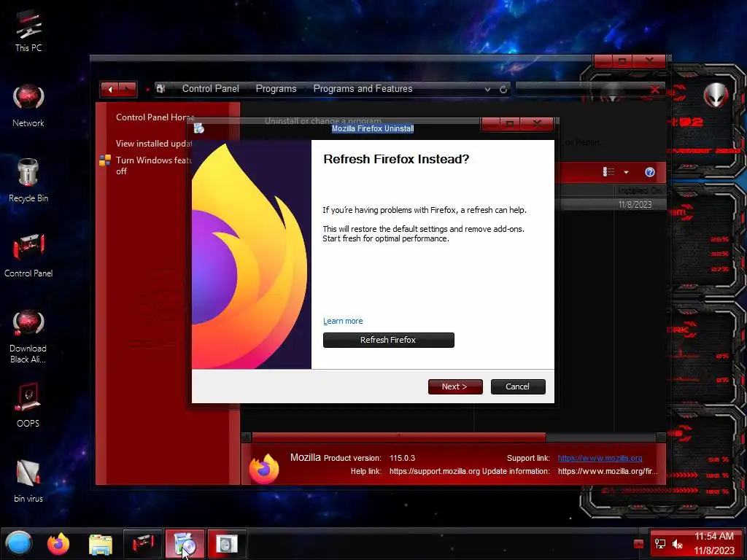Cancel the Mozilla Firefox Uninstall dialog
747x560 pixels.
518,386
